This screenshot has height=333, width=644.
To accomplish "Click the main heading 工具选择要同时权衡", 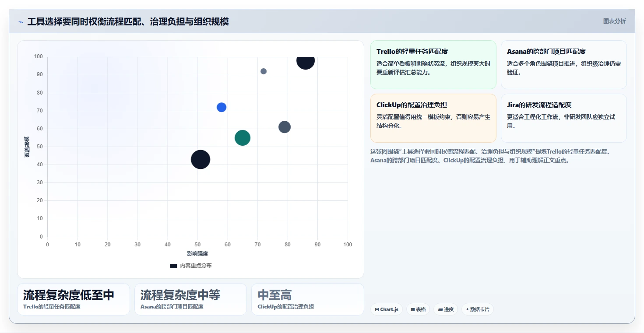I will click(x=128, y=21).
